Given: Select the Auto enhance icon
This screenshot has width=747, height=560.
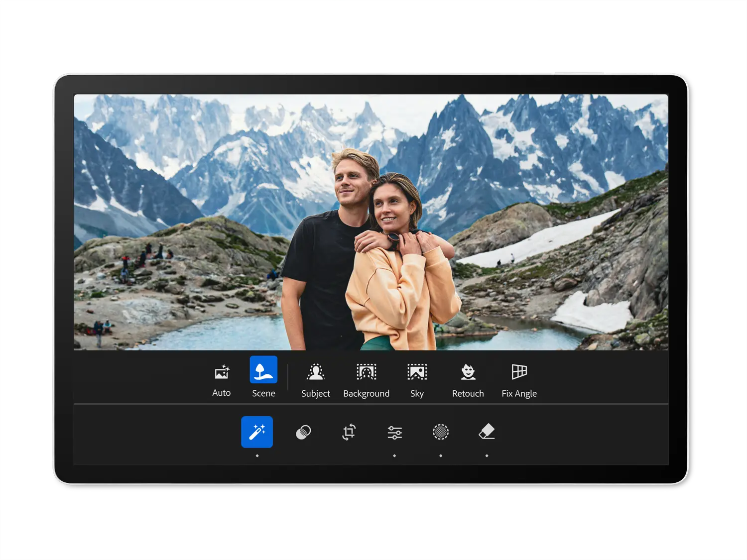Looking at the screenshot, I should coord(222,372).
